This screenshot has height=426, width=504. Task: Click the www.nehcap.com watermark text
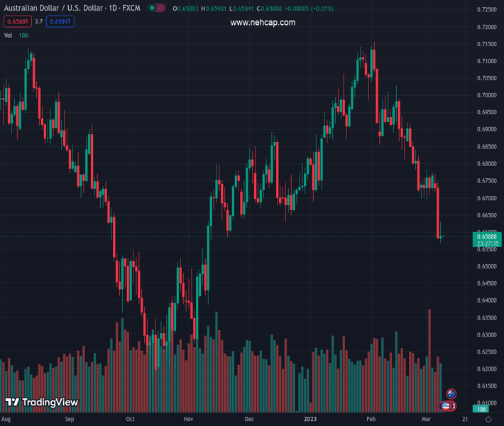[x=263, y=23]
